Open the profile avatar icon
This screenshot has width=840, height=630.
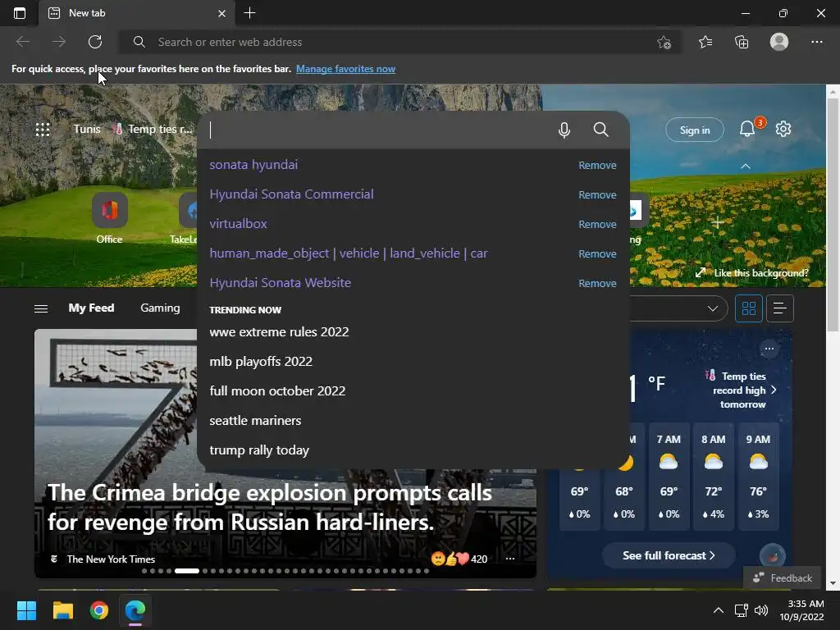click(779, 42)
